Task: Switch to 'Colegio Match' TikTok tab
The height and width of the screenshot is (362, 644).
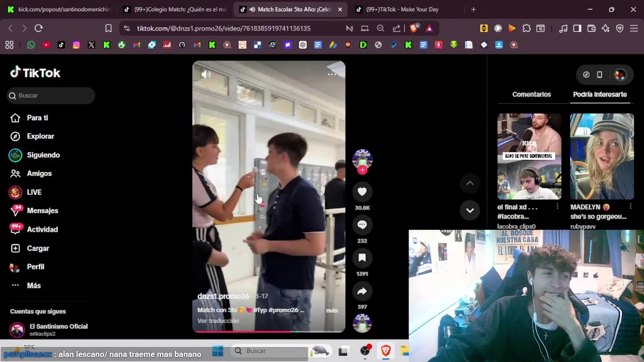Action: 175,9
